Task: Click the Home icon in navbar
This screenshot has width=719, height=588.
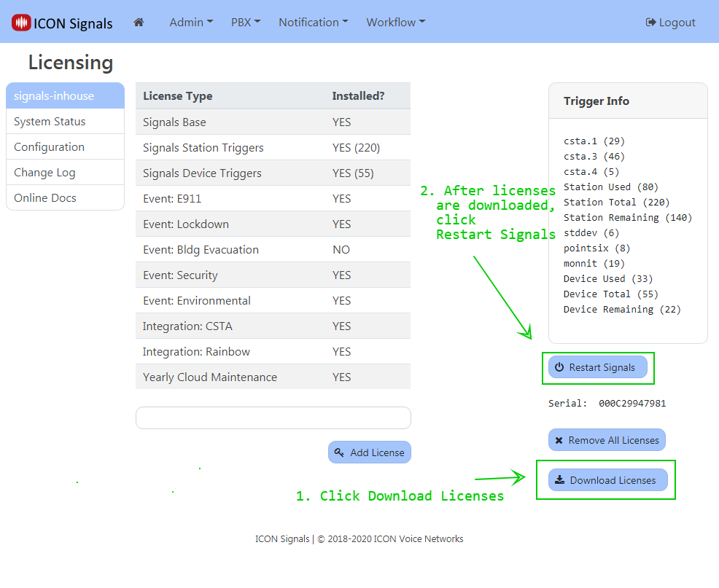Action: point(139,23)
